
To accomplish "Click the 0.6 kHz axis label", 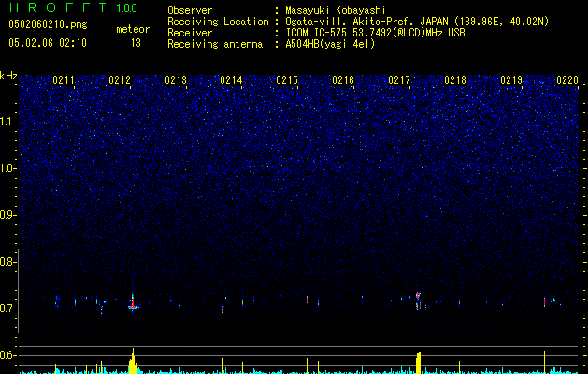I will point(7,355).
